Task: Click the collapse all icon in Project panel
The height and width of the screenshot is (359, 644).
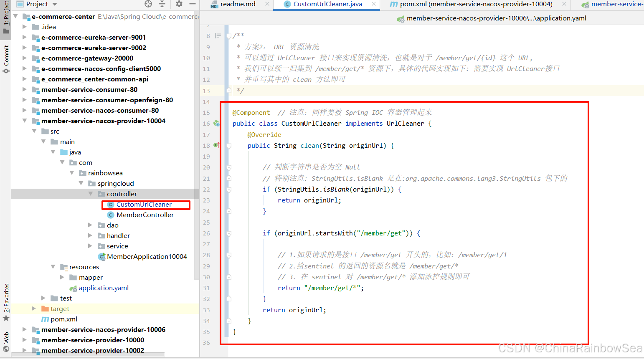Action: [x=162, y=4]
